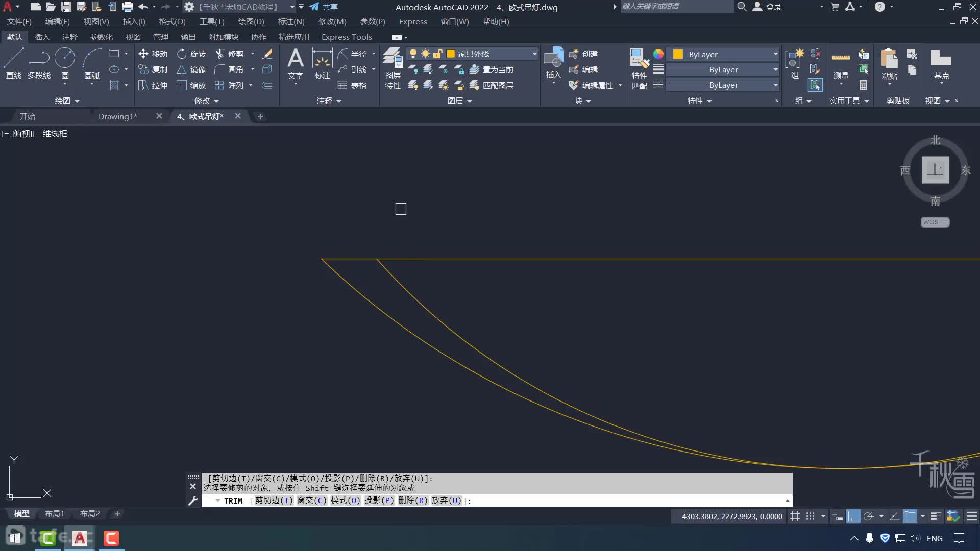Image resolution: width=980 pixels, height=551 pixels.
Task: Toggle object snap in status bar
Action: (x=910, y=516)
